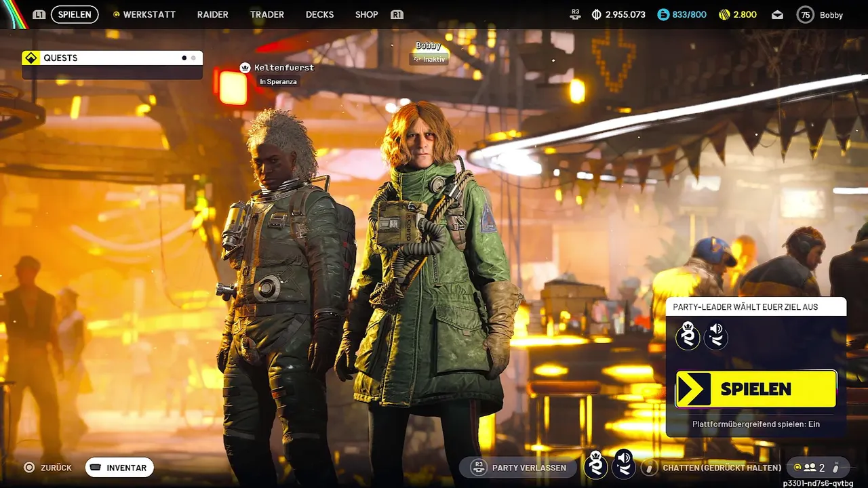Click the crown icon next to Keltenfuerst
Viewport: 868px width, 488px height.
(245, 68)
